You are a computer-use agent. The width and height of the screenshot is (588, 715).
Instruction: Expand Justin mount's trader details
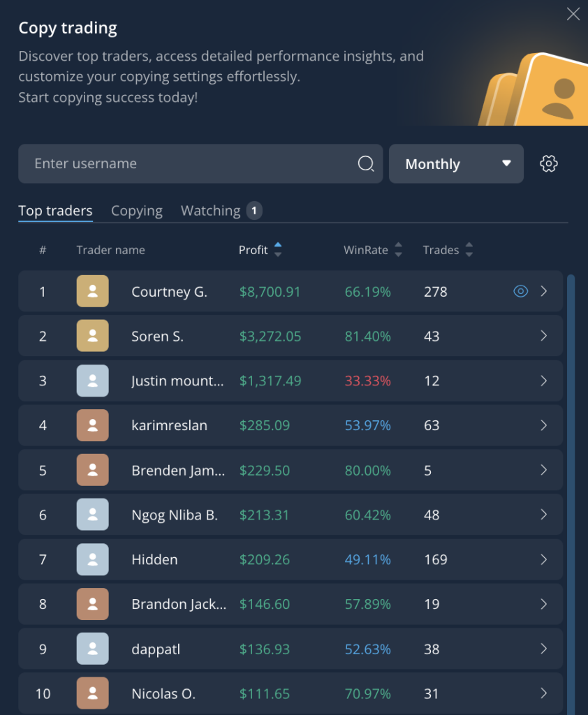tap(543, 381)
